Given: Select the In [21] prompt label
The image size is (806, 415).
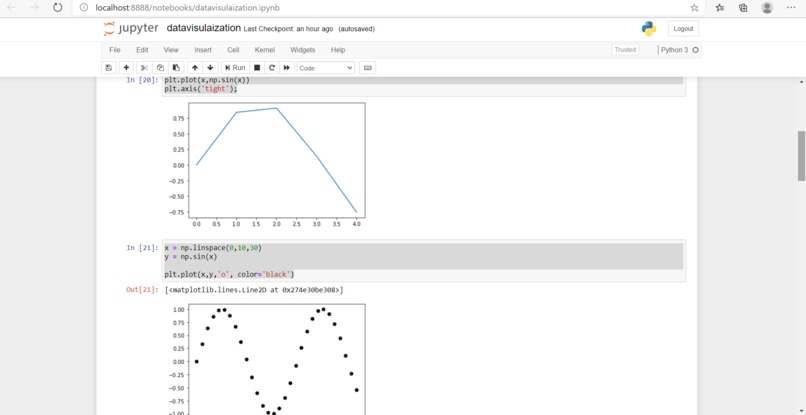Looking at the screenshot, I should coord(142,248).
